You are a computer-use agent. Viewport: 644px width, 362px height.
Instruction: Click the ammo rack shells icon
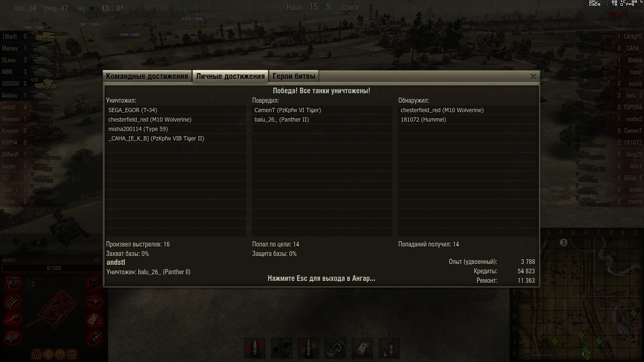click(13, 301)
